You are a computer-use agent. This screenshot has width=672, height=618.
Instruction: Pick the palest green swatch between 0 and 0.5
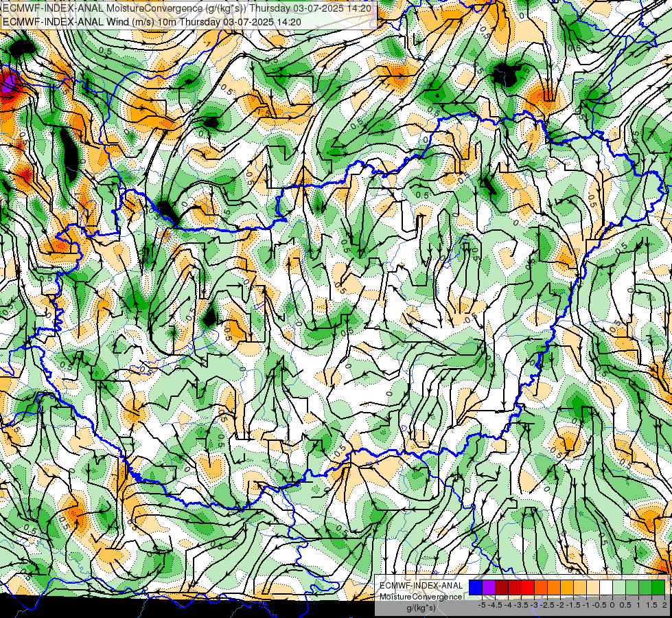pos(619,587)
